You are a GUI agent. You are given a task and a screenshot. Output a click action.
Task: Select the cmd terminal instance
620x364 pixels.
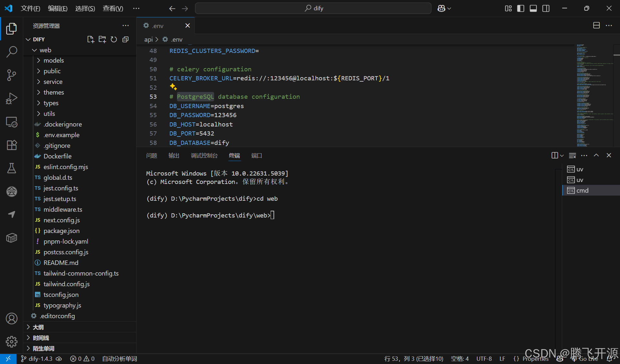click(582, 190)
